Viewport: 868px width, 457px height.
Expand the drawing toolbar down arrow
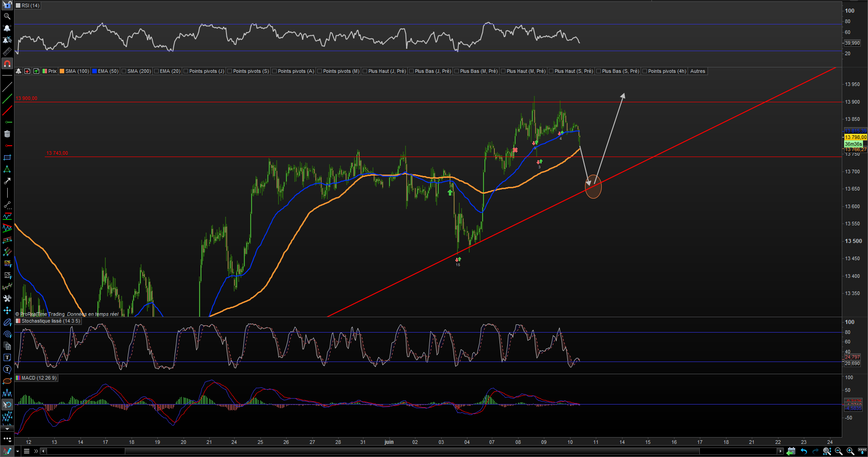click(7, 428)
